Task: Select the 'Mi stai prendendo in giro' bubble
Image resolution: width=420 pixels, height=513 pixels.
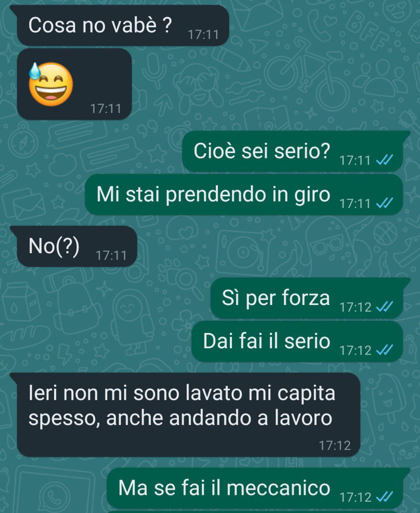Action: 244,194
